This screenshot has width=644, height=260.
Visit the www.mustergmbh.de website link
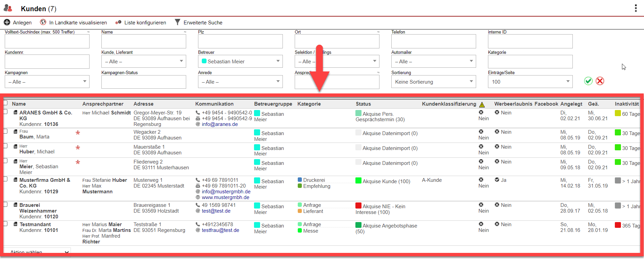pyautogui.click(x=226, y=197)
